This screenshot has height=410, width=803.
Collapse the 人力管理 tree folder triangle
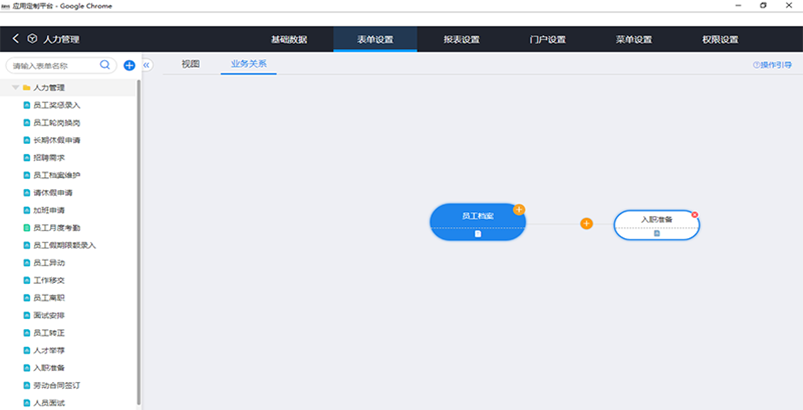15,88
